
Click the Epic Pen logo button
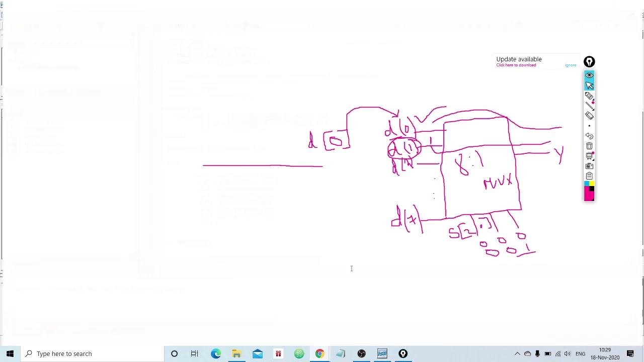589,62
